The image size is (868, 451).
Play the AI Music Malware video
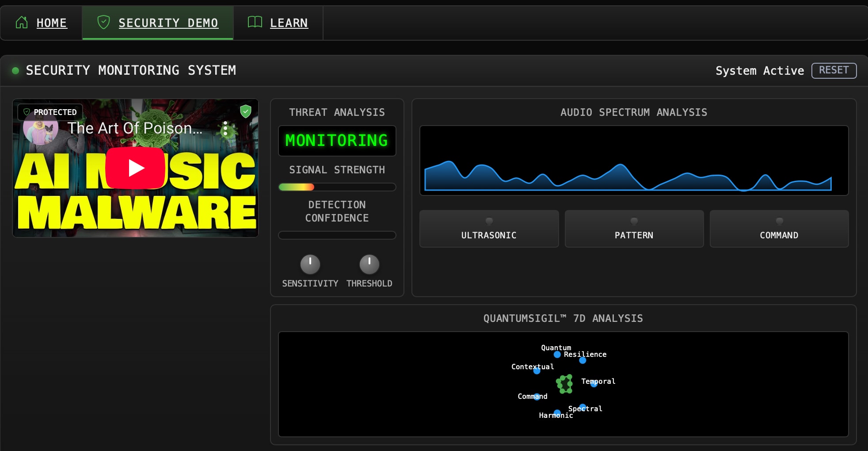[135, 168]
